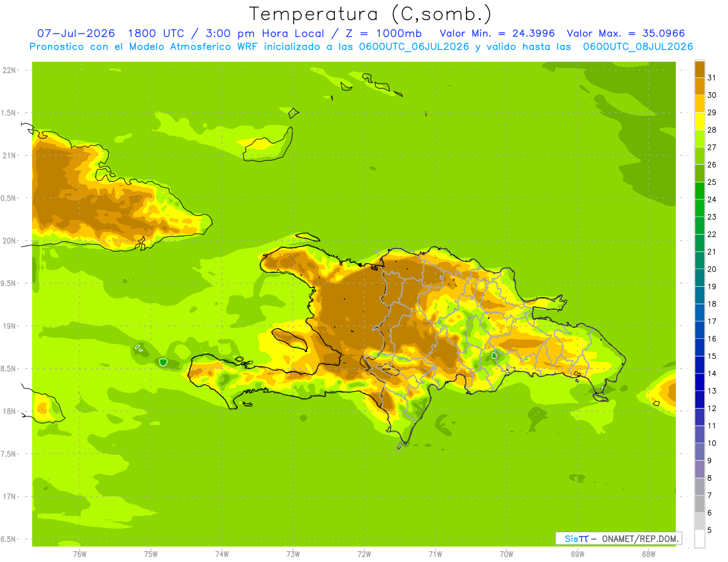Image resolution: width=728 pixels, height=562 pixels.
Task: Click the colorbar label "29"
Action: 712,112
